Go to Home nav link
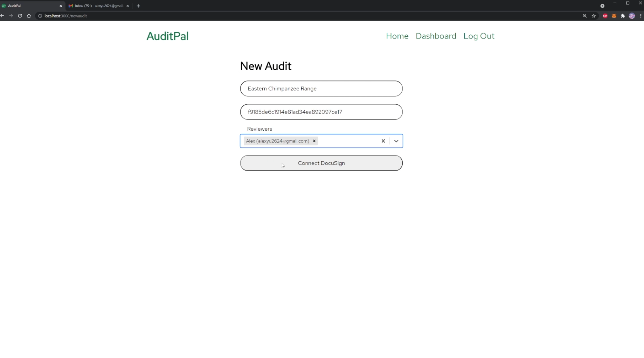The height and width of the screenshot is (358, 644). pos(397,36)
